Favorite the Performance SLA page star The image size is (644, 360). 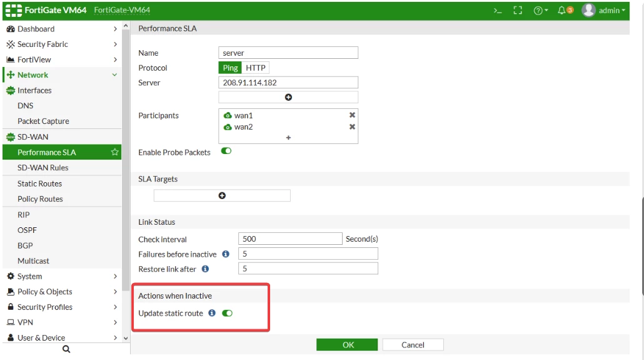(x=114, y=152)
